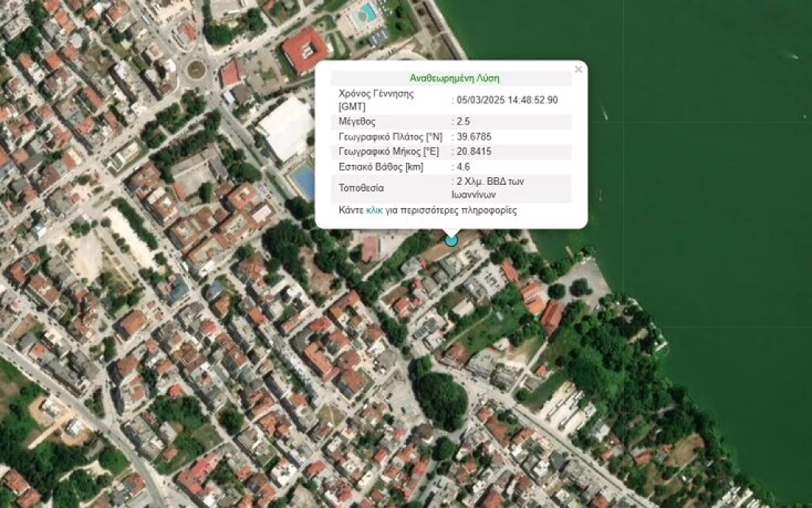The height and width of the screenshot is (508, 812).
Task: Click the longitude value 20.8415
Action: click(x=474, y=151)
